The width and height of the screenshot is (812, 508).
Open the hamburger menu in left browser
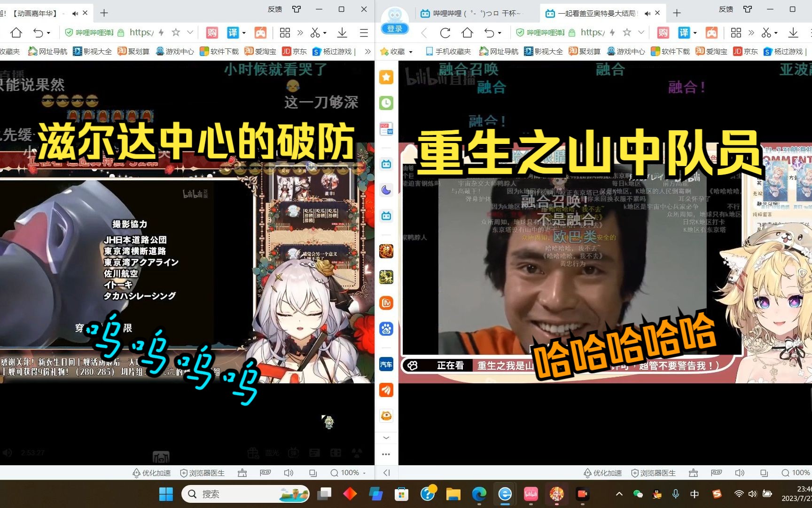click(x=364, y=32)
